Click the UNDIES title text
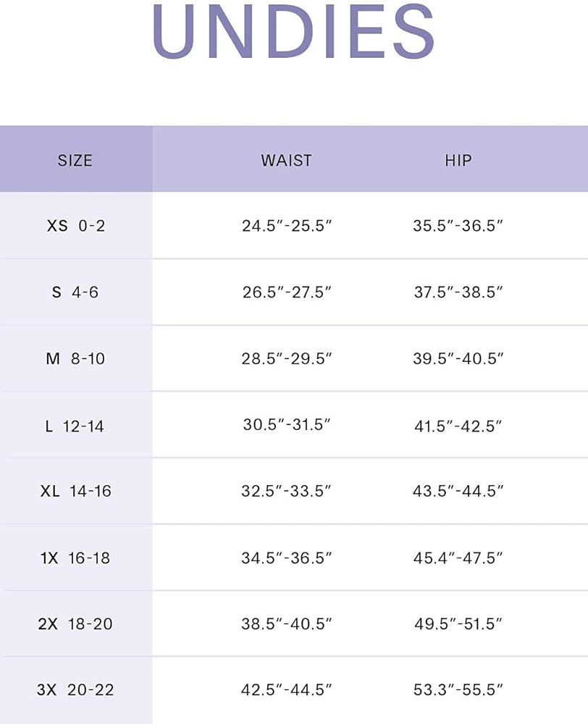Screen dimensions: 588x724 (293, 32)
